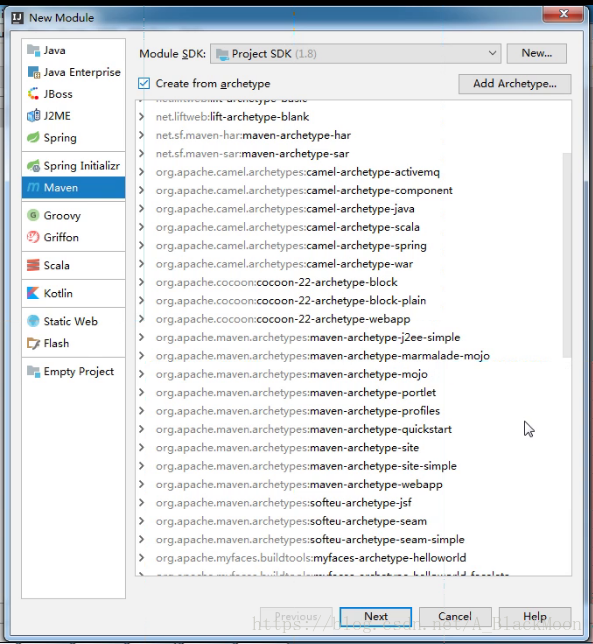Open the Module SDK dropdown arrow

click(492, 53)
